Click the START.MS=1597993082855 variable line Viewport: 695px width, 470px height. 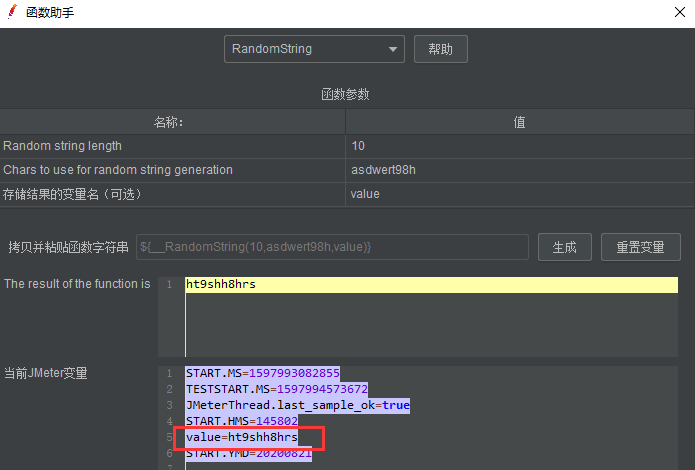[x=263, y=373]
